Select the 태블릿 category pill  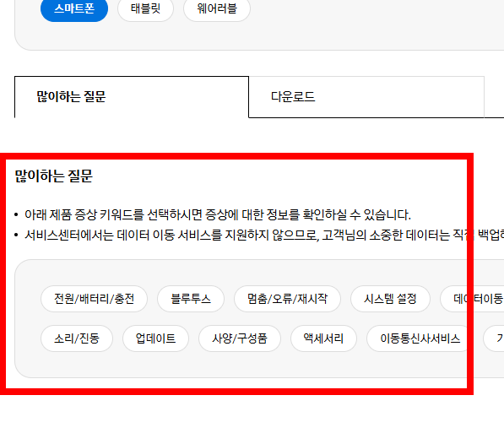click(145, 9)
